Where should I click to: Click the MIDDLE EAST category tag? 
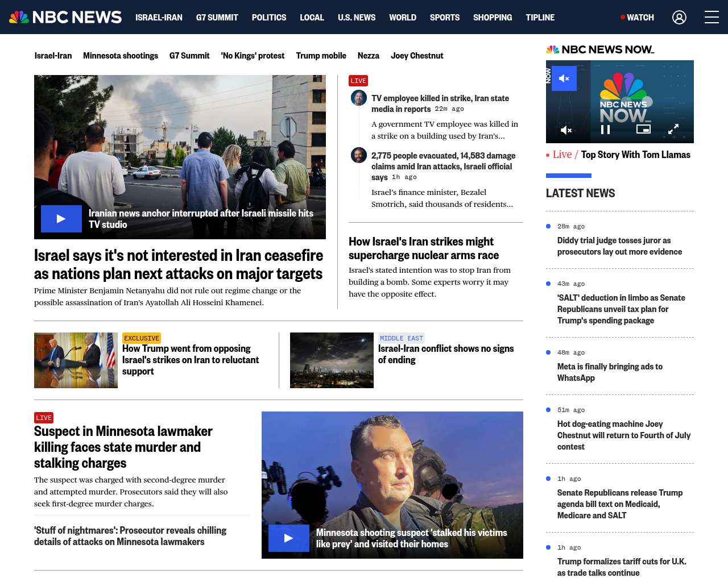(x=402, y=338)
